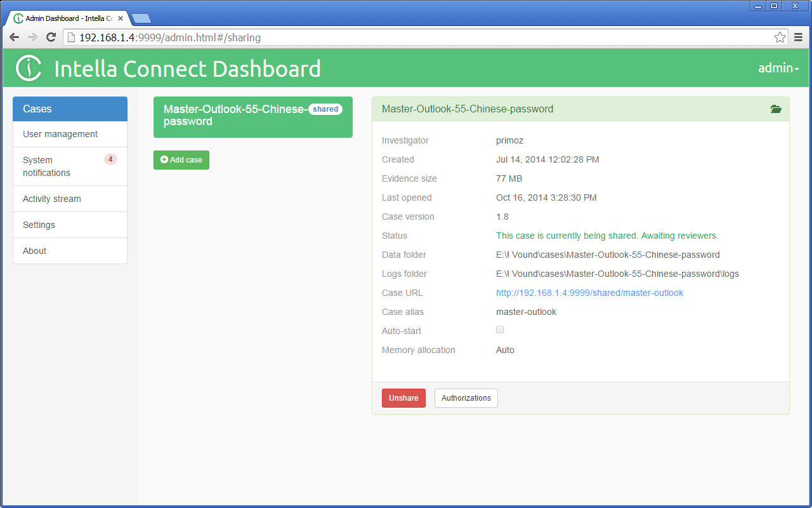Click the green Add case button

(181, 160)
